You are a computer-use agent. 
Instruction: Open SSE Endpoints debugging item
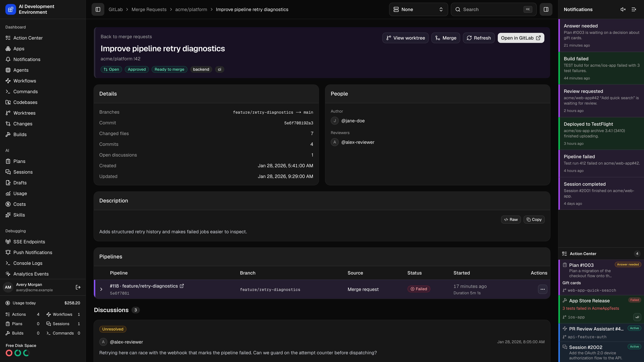coord(43,242)
